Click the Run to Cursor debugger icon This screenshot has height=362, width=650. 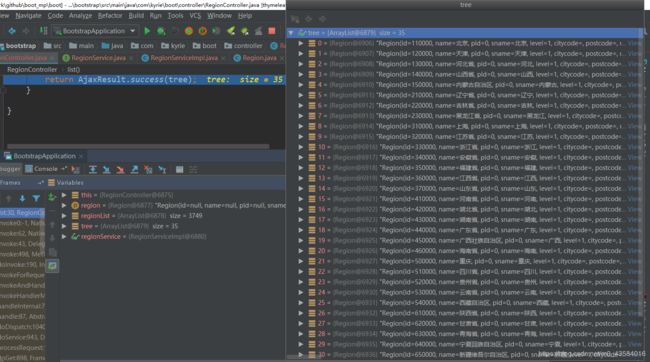tap(162, 169)
